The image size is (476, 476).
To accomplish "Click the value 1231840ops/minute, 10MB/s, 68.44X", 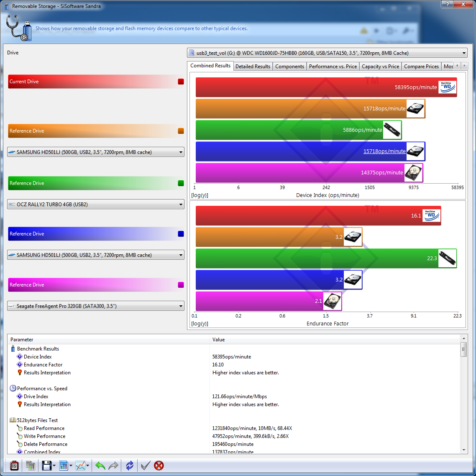I will pyautogui.click(x=252, y=428).
